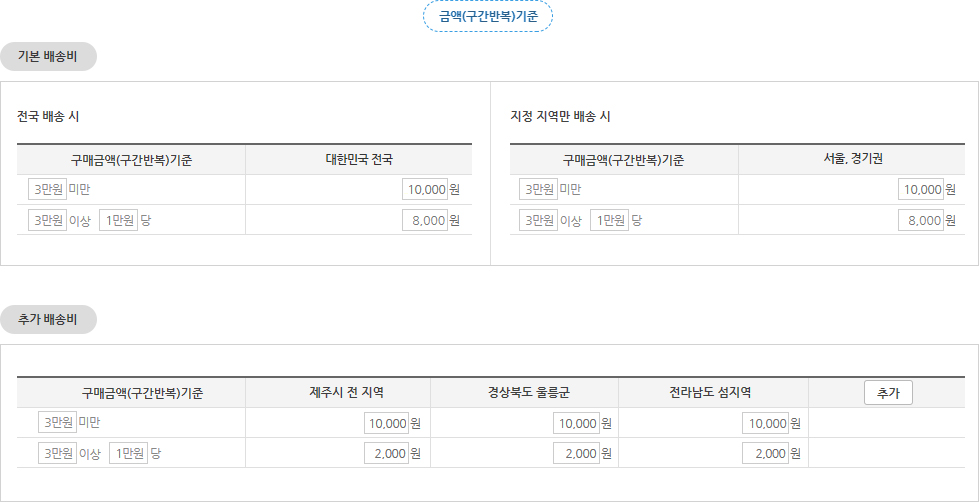This screenshot has height=502, width=979.
Task: Click the 추가 배송비 section label
Action: (48, 320)
